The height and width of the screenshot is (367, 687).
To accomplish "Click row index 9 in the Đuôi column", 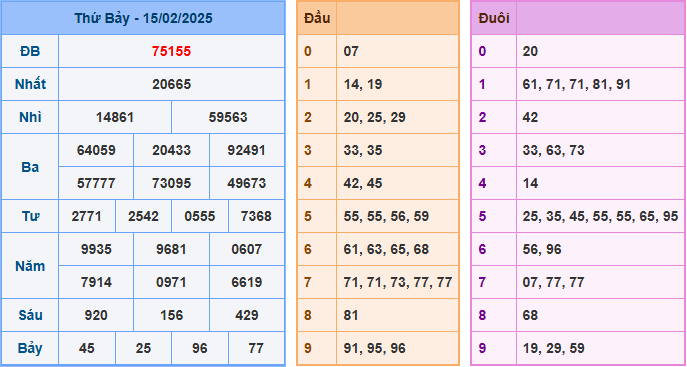I will pos(482,348).
